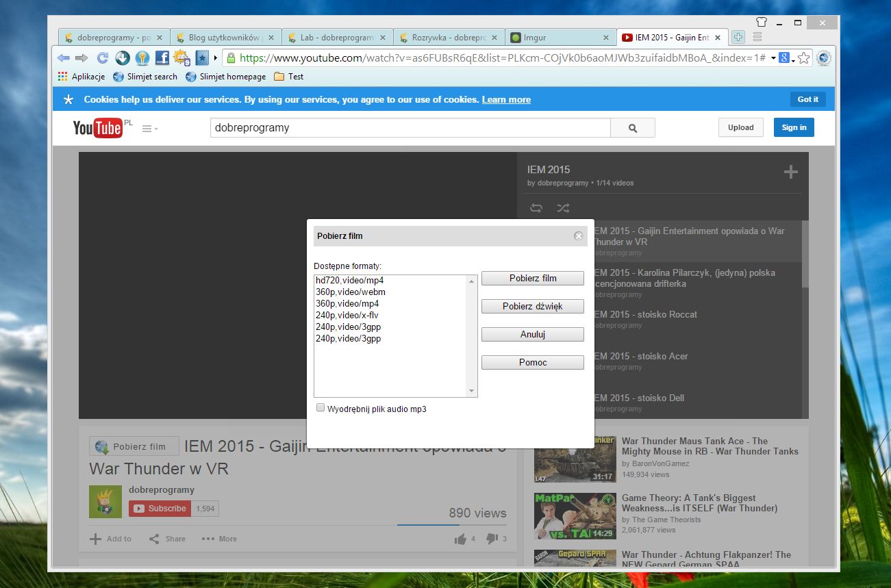Reload the page with the refresh icon
The height and width of the screenshot is (588, 891).
103,58
